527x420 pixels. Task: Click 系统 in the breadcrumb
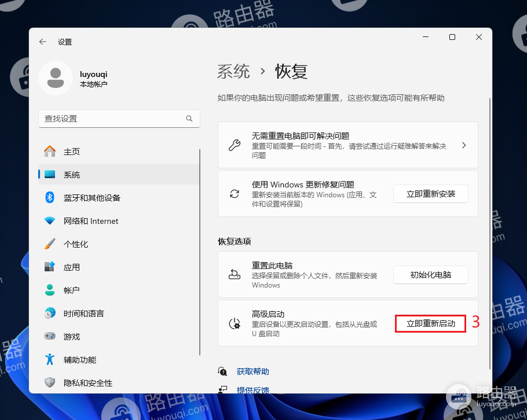233,71
